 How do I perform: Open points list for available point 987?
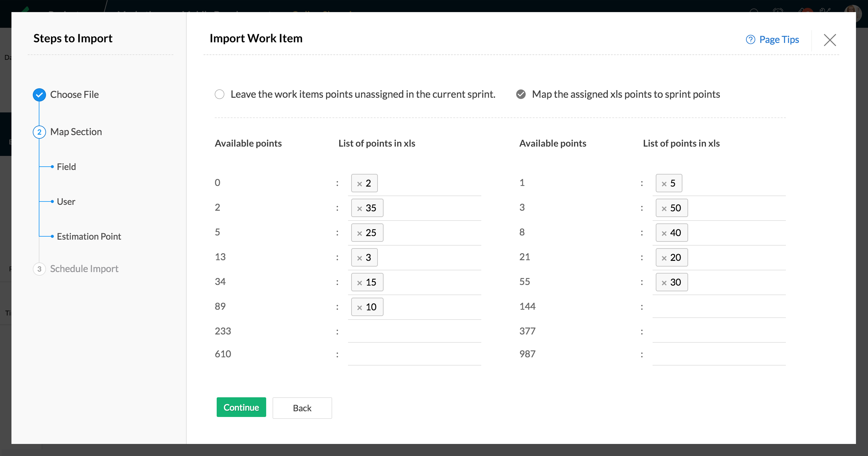[719, 354]
